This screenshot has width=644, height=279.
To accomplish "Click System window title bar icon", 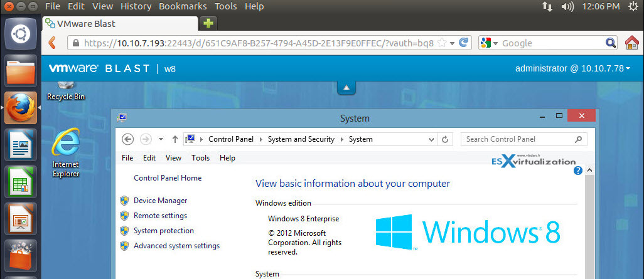I will point(122,118).
